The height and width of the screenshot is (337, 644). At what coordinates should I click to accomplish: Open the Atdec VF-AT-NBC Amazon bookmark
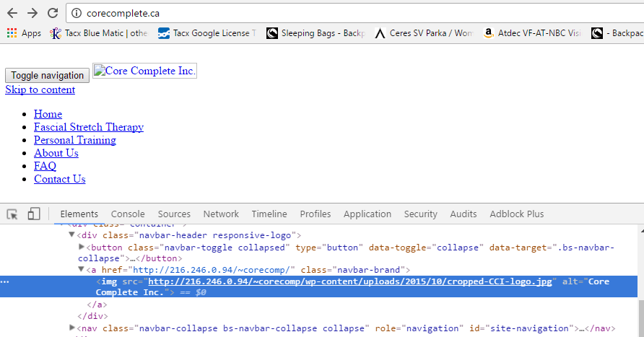click(x=532, y=33)
